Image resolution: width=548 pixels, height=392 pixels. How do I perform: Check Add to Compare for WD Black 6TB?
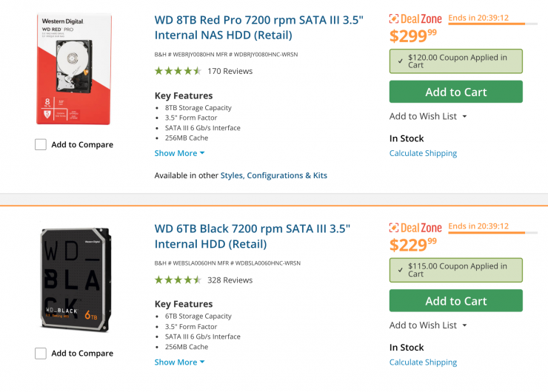pos(41,354)
